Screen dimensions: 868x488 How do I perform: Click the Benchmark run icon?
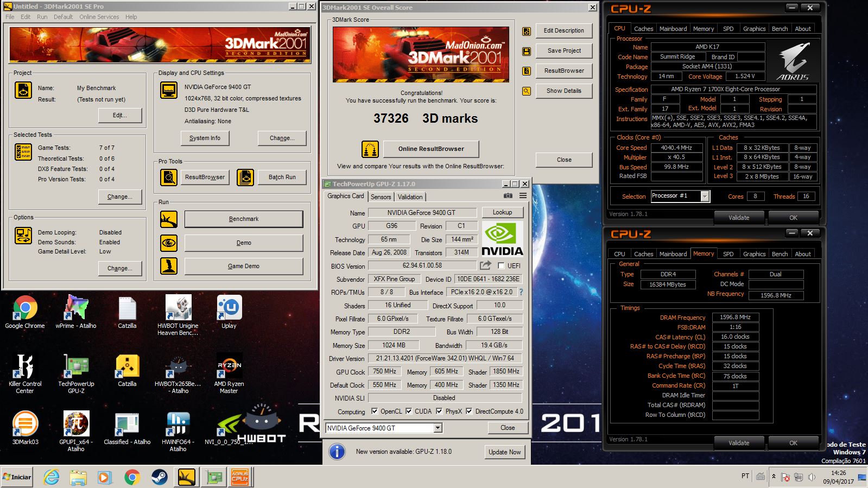169,219
